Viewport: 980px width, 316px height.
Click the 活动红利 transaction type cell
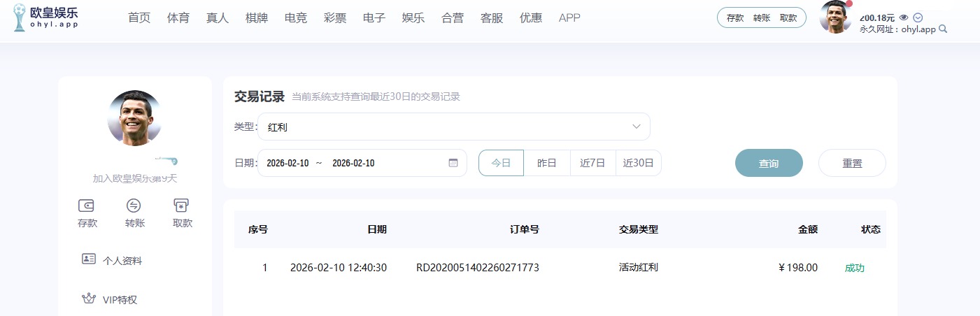(639, 268)
